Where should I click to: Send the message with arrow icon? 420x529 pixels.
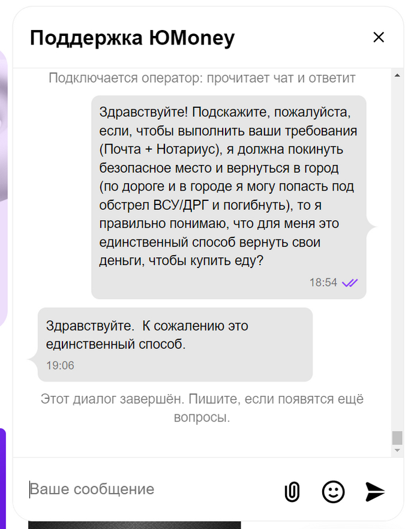[x=375, y=491]
